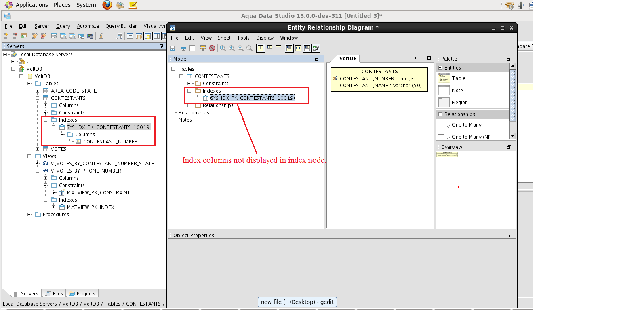Screen dimensions: 644x310
Task: Click the document file icon in main toolbar
Action: click(x=101, y=36)
